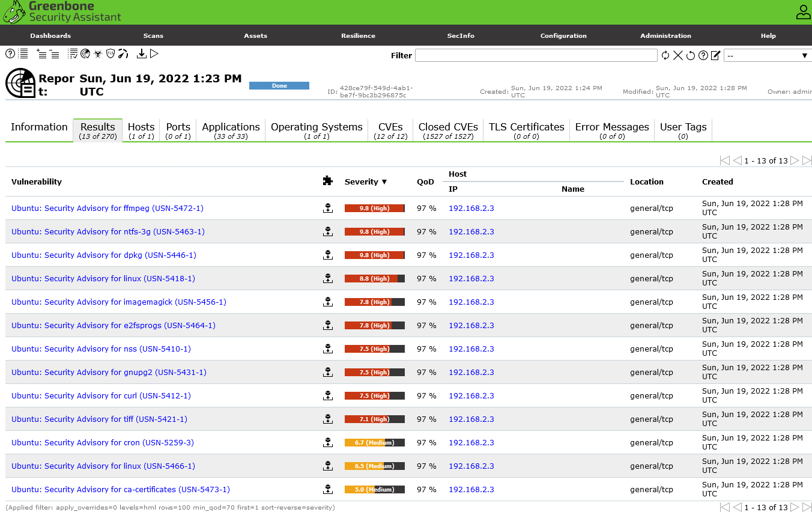Switch to the Closed CVEs tab
Viewport: 812px width, 515px height.
click(x=448, y=130)
